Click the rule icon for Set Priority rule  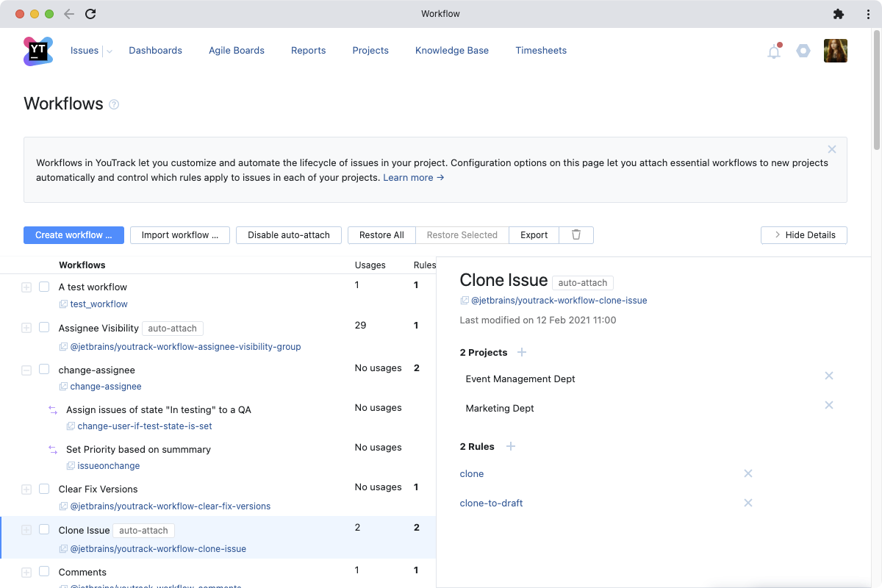coord(53,449)
